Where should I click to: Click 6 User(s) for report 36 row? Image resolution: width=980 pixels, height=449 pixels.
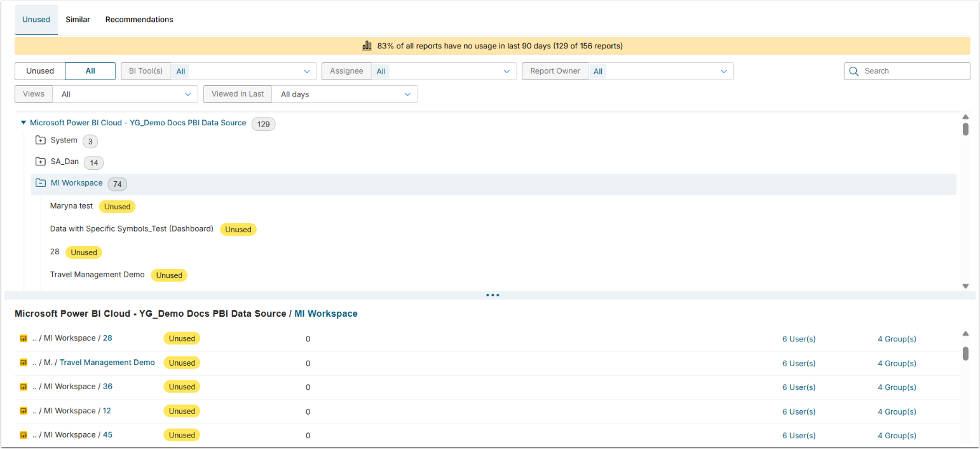pyautogui.click(x=799, y=387)
